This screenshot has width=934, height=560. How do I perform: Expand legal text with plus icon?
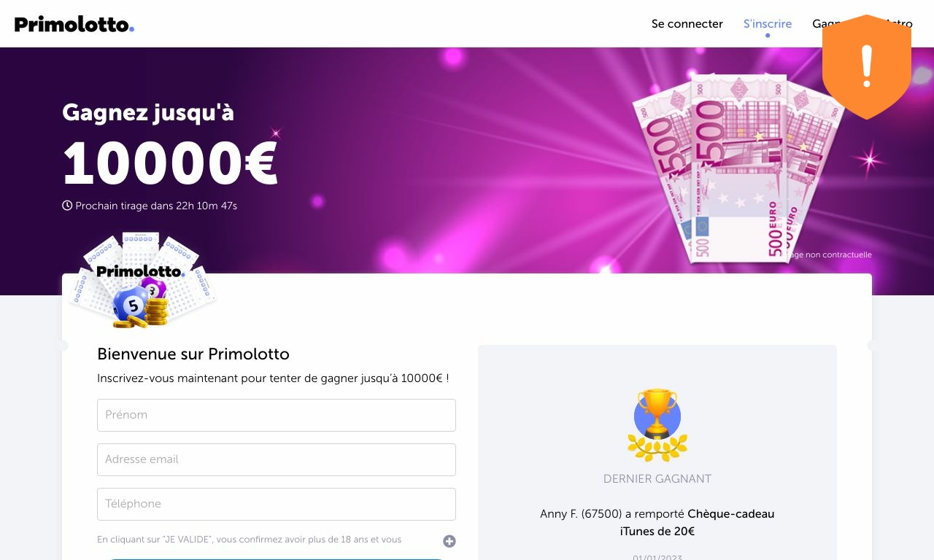tap(449, 541)
